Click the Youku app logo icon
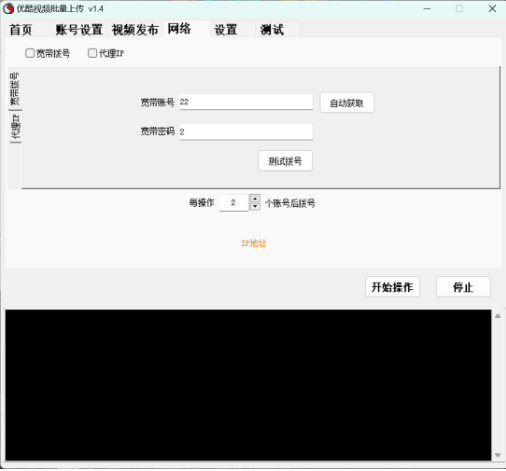 click(x=8, y=9)
